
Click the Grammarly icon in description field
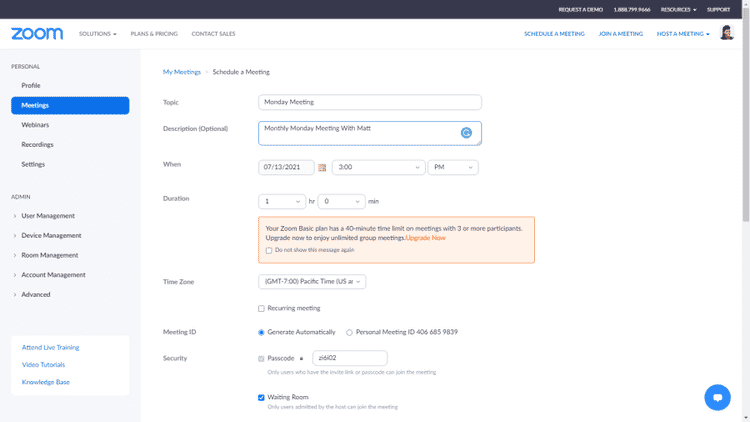tap(466, 133)
